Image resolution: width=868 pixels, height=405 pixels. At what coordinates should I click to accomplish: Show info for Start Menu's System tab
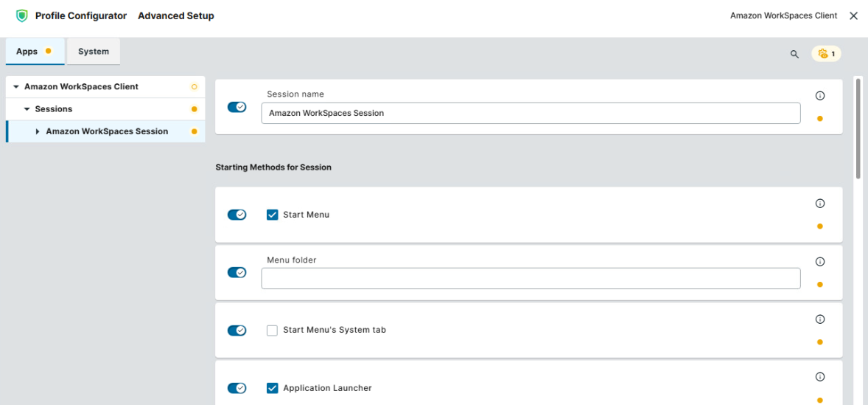click(x=820, y=319)
